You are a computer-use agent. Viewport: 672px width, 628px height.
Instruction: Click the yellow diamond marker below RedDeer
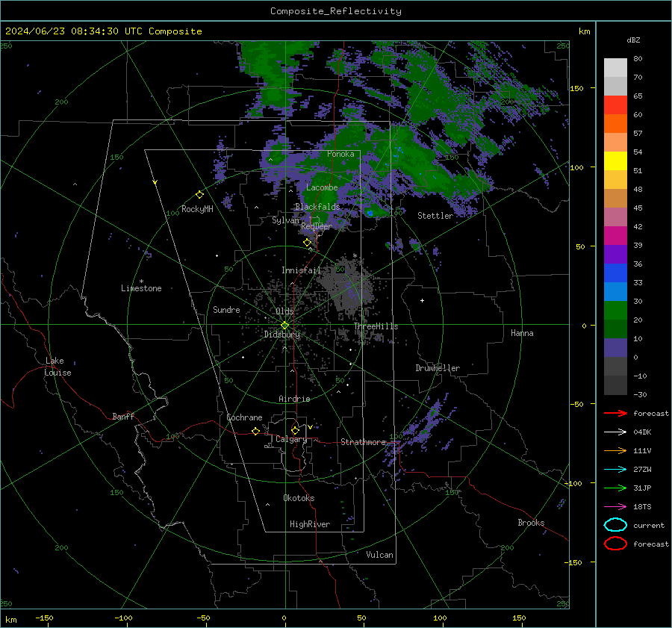(x=308, y=243)
